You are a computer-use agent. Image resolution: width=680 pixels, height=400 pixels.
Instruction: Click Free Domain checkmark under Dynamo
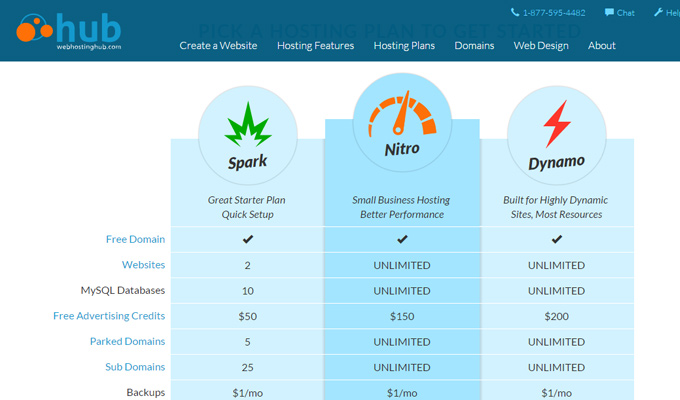click(x=556, y=239)
